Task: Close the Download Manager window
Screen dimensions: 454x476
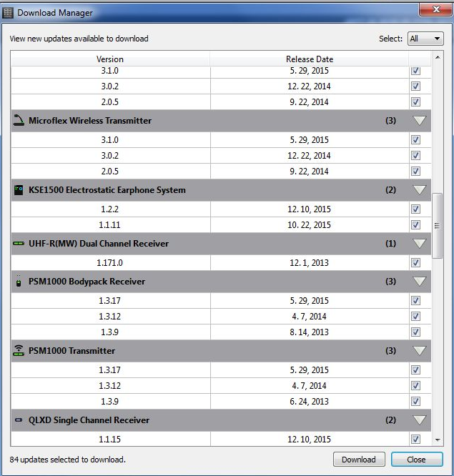Action: (x=436, y=9)
